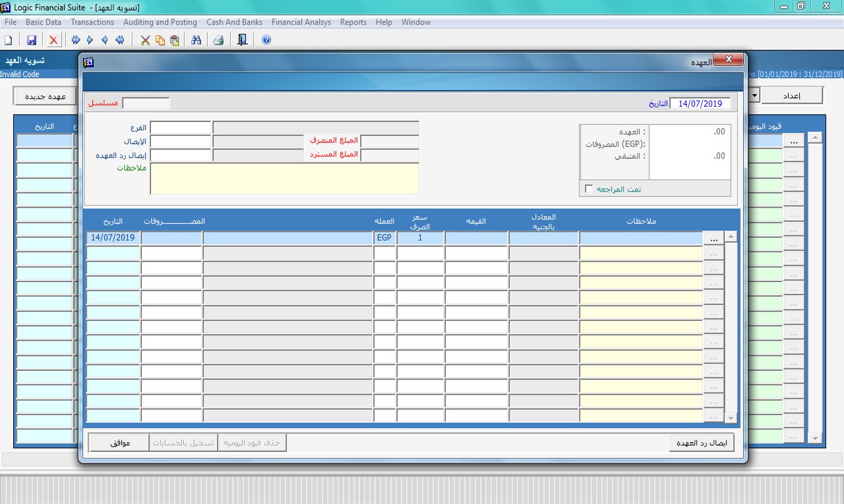
Task: Click the paste clipboard icon
Action: point(174,40)
